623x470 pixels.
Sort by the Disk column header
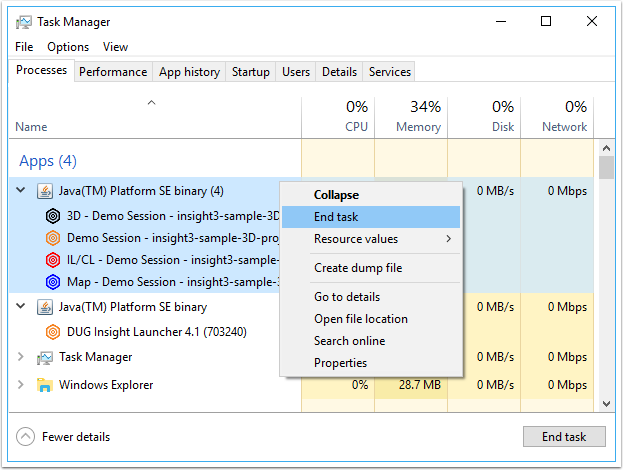[x=484, y=117]
